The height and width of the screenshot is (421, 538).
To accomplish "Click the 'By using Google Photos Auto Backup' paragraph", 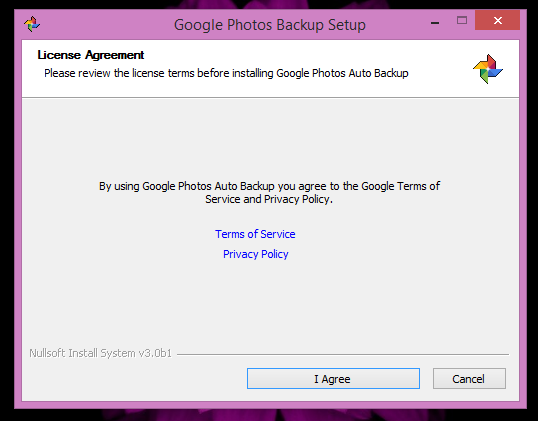I will 269,192.
